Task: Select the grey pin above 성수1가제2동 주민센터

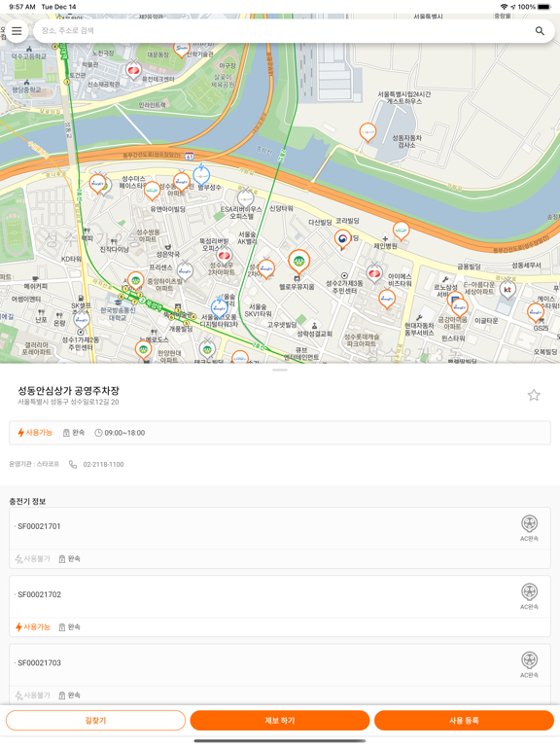Action: click(x=82, y=320)
